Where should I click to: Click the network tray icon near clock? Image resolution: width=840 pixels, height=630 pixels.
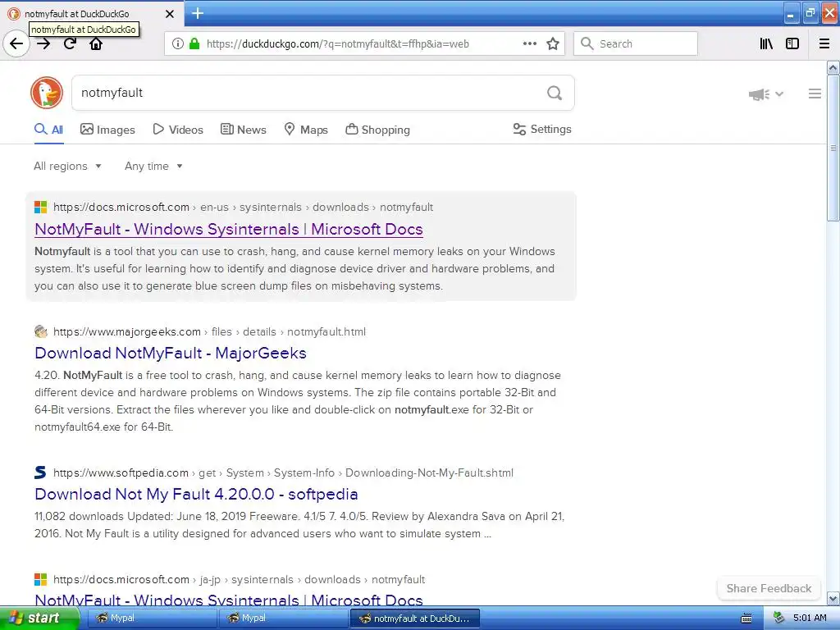pos(779,619)
